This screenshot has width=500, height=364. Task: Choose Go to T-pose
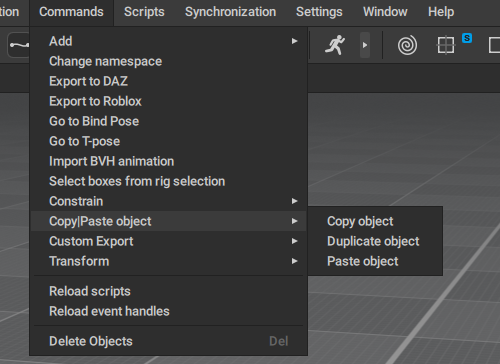coord(168,141)
